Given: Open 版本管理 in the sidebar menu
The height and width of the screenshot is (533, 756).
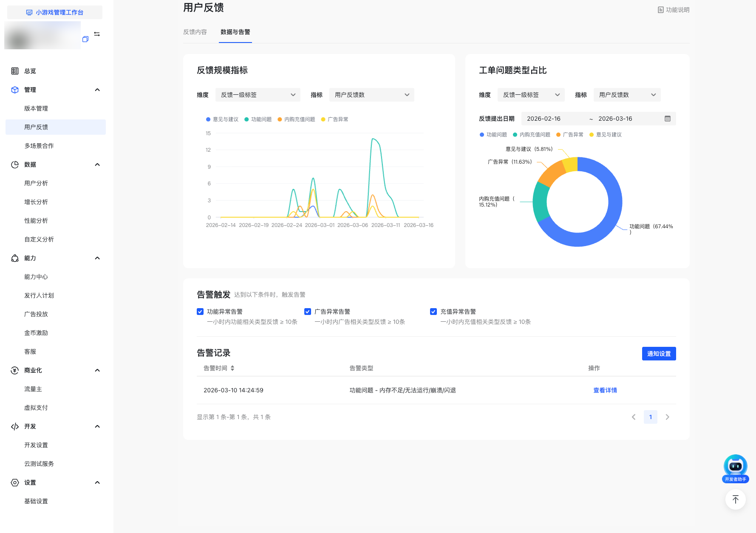Looking at the screenshot, I should pyautogui.click(x=36, y=108).
